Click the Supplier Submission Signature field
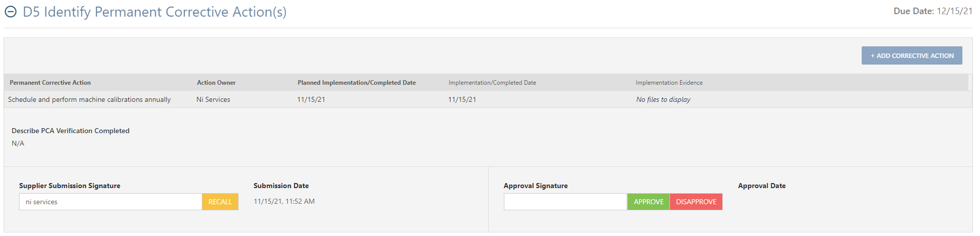Viewport: 980px width, 236px height. click(x=111, y=202)
